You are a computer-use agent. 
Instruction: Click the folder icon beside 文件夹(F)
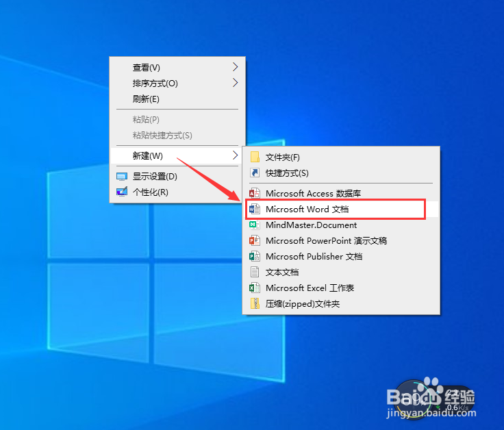click(255, 157)
